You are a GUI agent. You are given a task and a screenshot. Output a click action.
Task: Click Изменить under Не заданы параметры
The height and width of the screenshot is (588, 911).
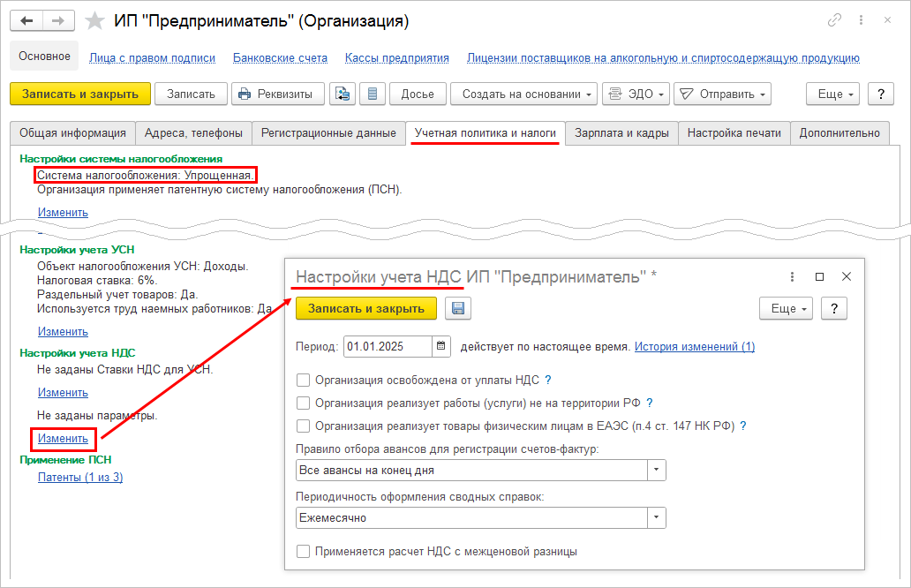click(63, 438)
